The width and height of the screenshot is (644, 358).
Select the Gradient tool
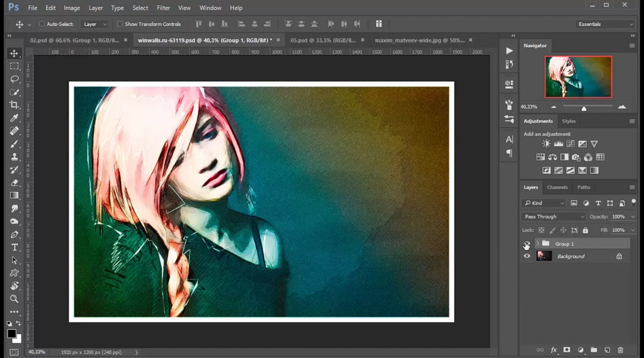tap(14, 195)
